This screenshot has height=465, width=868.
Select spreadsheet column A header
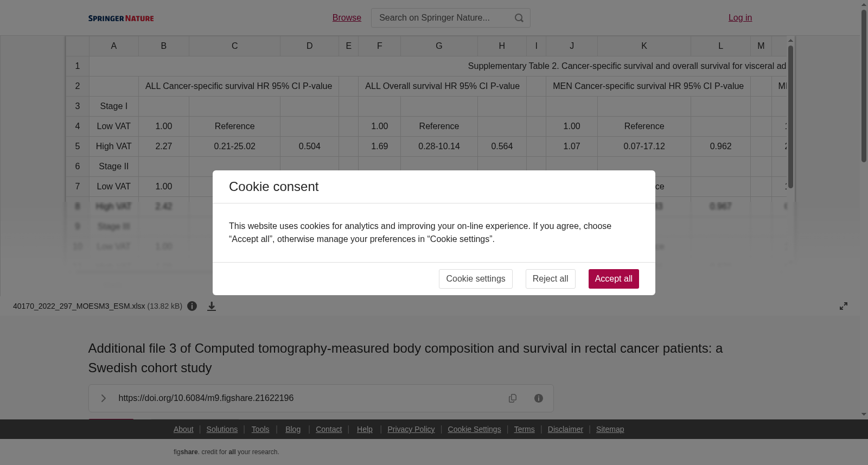[x=114, y=46]
